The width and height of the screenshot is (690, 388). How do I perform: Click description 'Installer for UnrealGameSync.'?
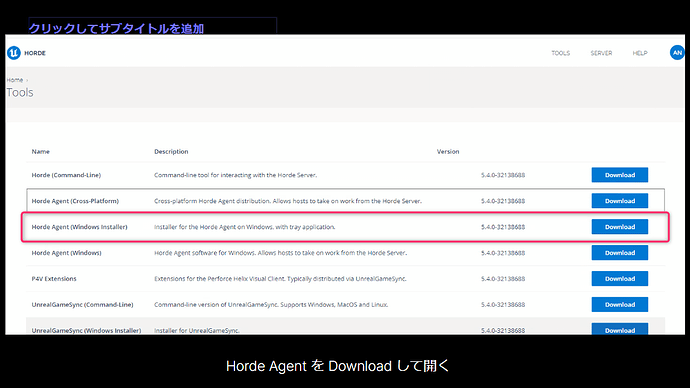tap(197, 330)
